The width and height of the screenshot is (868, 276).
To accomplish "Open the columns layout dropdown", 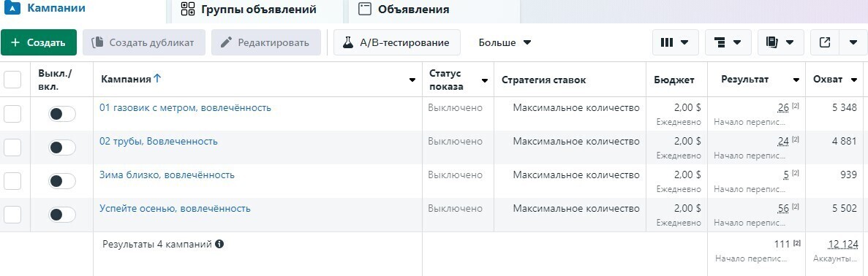I will click(676, 42).
